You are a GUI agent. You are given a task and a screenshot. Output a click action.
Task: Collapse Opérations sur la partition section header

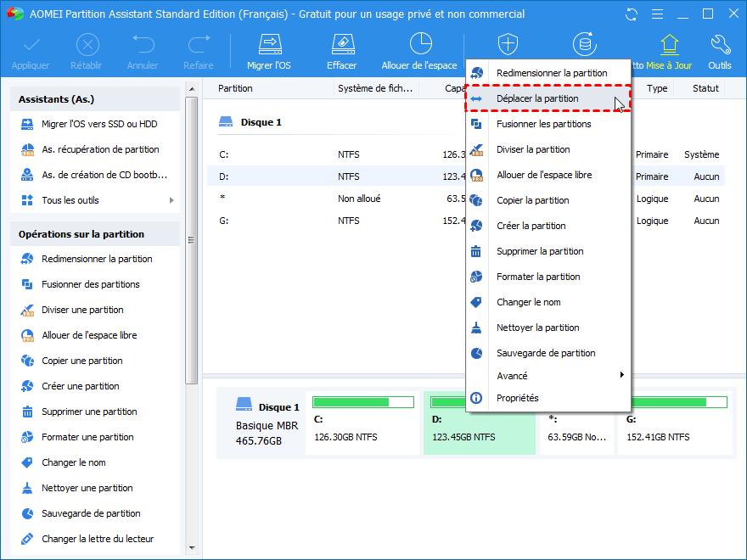click(x=95, y=234)
